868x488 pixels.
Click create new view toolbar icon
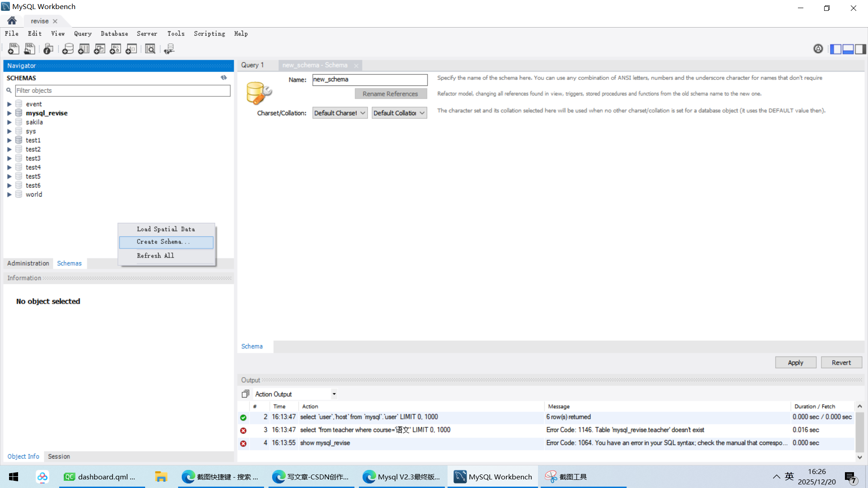(99, 49)
